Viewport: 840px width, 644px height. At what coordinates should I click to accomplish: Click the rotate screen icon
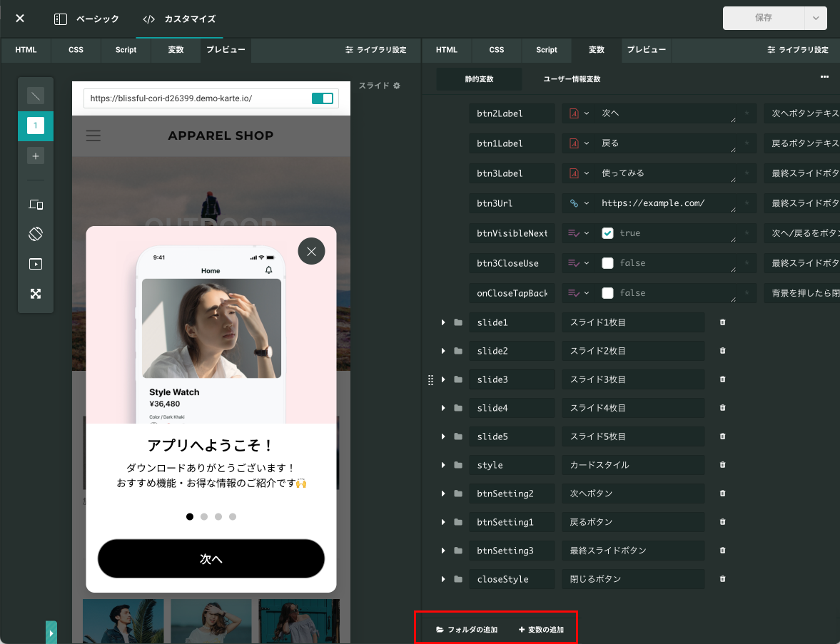pyautogui.click(x=36, y=234)
